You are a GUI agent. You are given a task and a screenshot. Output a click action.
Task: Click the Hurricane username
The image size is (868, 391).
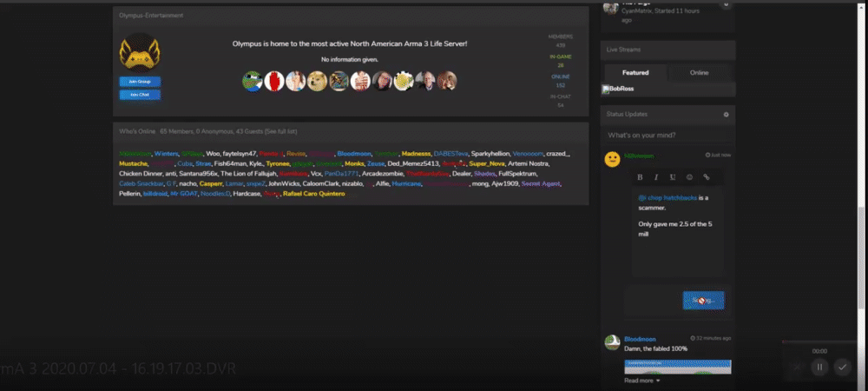406,183
